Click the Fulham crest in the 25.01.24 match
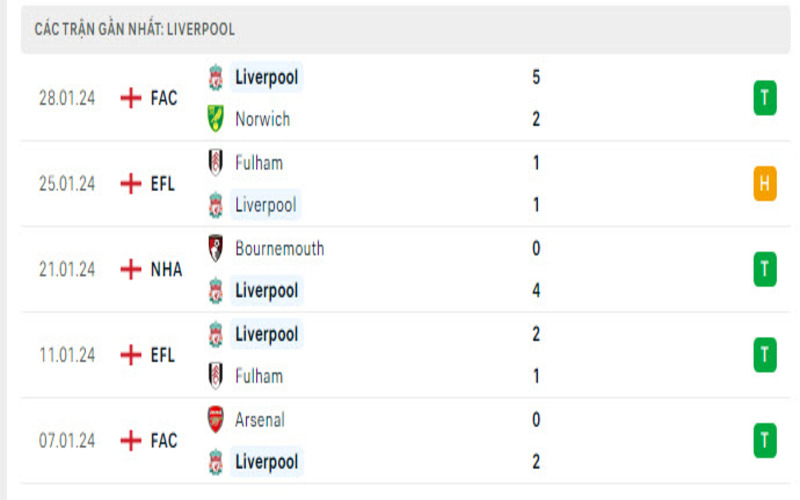Image resolution: width=800 pixels, height=500 pixels. (x=215, y=163)
